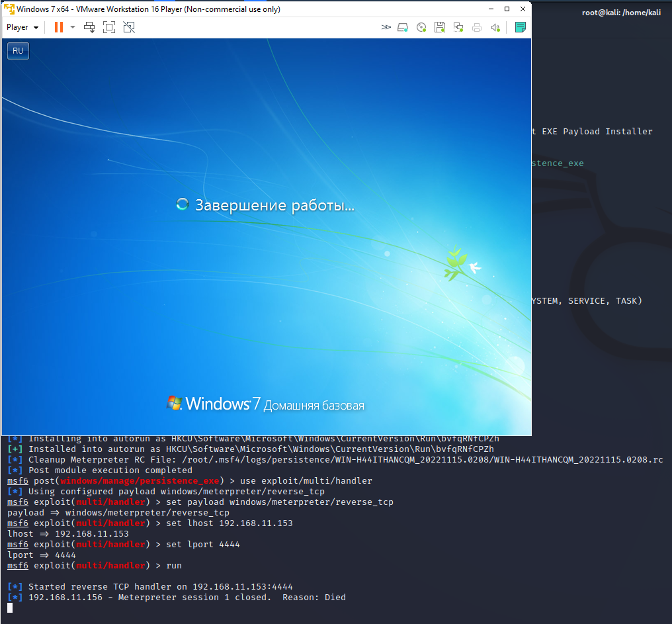Open the Player menu

pos(22,27)
